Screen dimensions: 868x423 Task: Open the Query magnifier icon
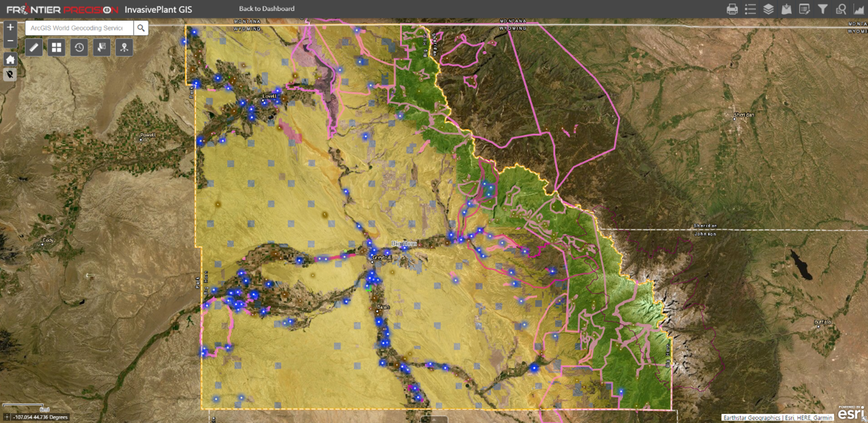click(x=841, y=9)
